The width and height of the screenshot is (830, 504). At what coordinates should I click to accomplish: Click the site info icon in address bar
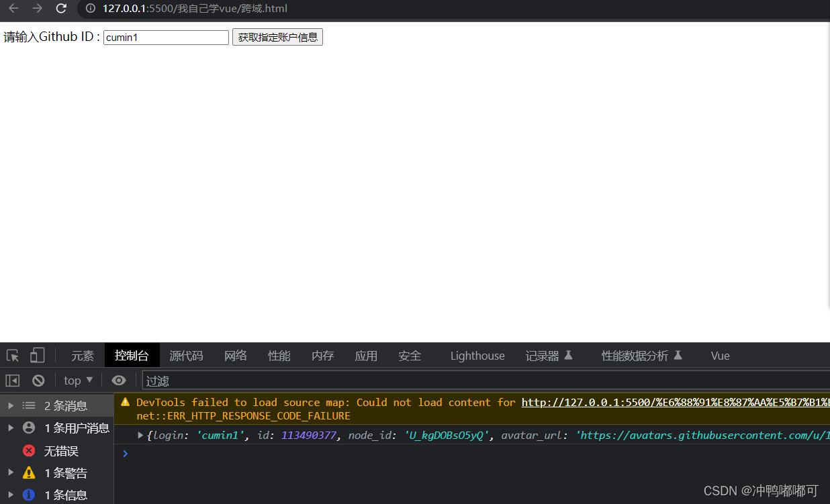91,9
